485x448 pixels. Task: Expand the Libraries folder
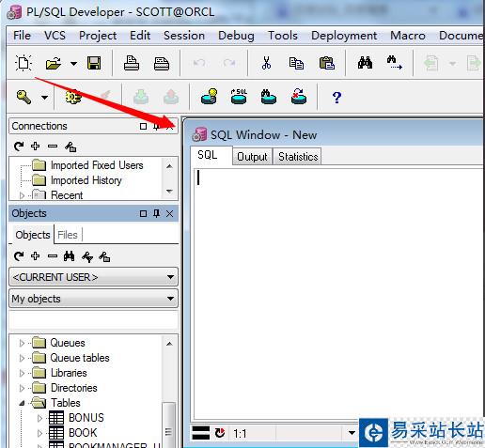(x=22, y=373)
